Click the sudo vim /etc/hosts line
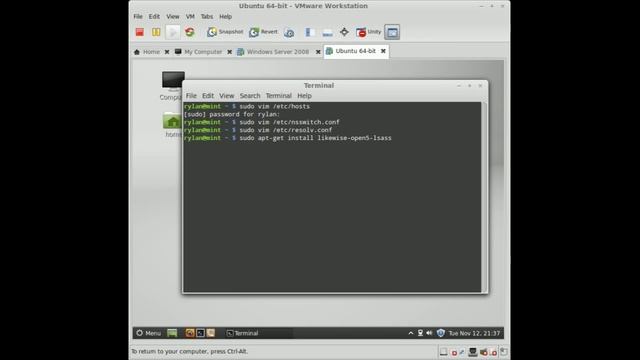640x360 pixels. point(247,106)
